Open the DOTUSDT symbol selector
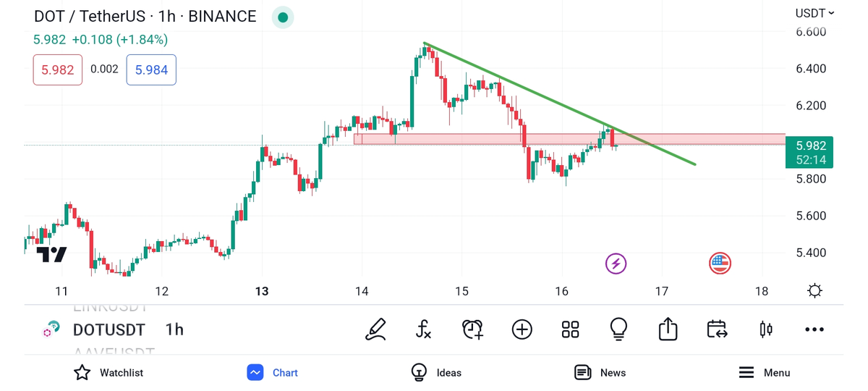Image resolution: width=868 pixels, height=391 pixels. click(109, 329)
